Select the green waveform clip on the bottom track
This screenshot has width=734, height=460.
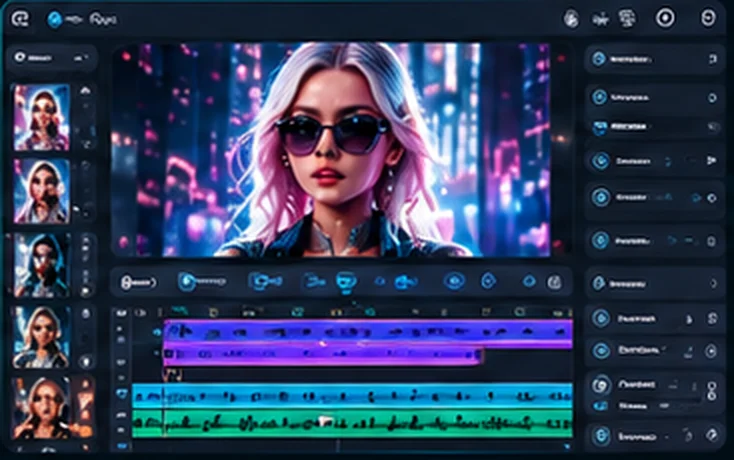pyautogui.click(x=352, y=424)
